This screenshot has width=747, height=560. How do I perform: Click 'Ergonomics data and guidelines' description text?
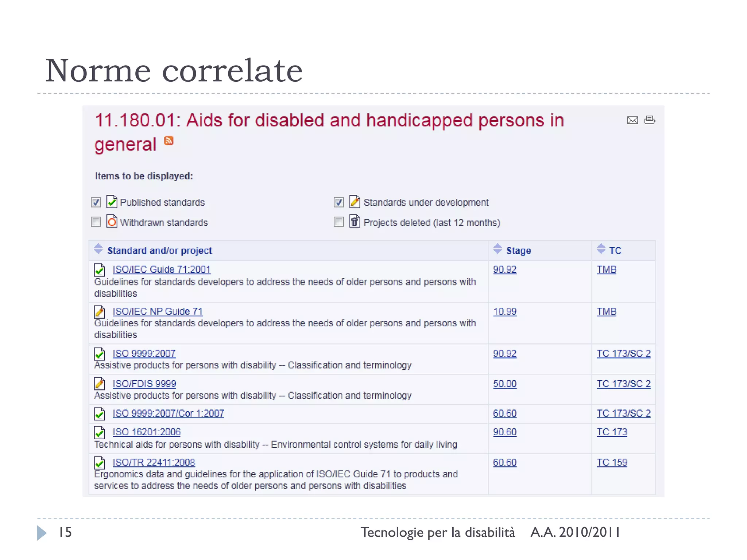(x=276, y=480)
